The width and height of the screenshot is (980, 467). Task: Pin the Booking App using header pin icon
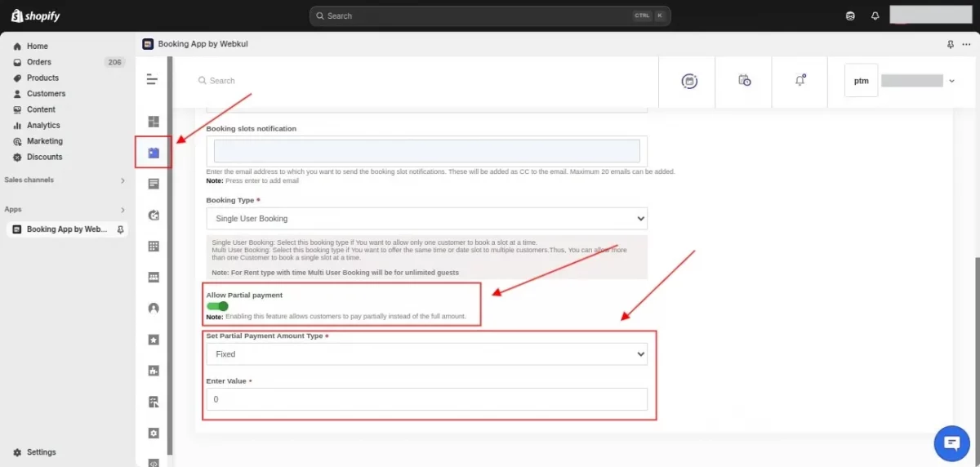coord(950,44)
